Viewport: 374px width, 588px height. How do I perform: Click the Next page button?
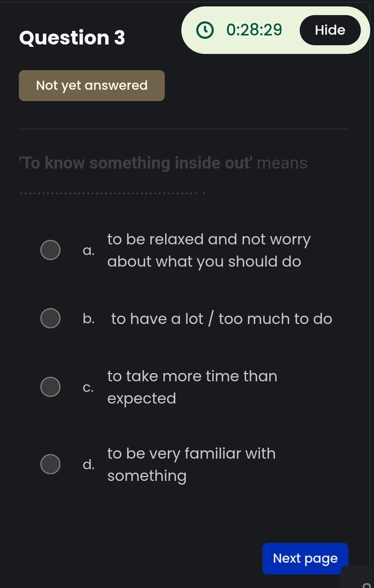pos(305,558)
